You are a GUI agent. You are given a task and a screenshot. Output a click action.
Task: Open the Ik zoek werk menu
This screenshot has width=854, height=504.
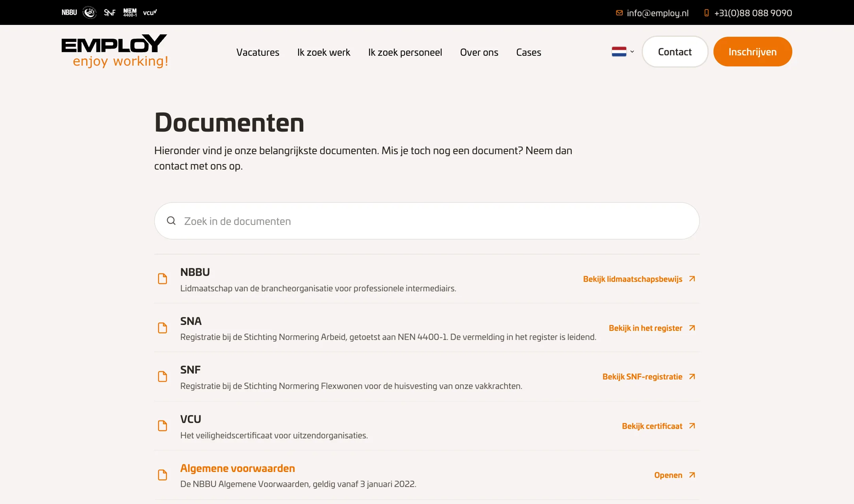click(x=324, y=52)
